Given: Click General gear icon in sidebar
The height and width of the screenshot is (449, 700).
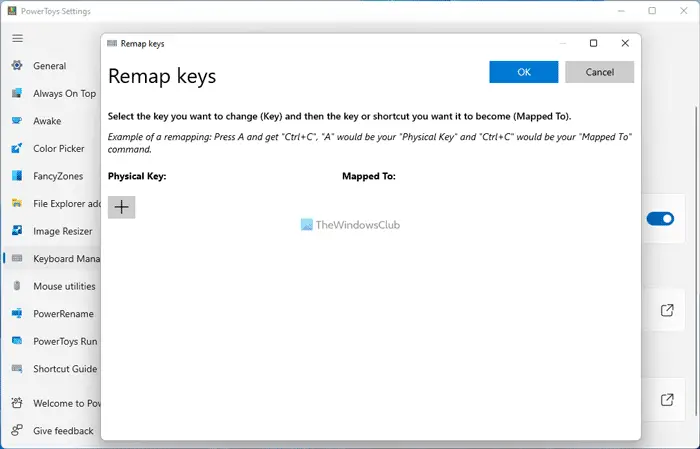Looking at the screenshot, I should point(17,66).
